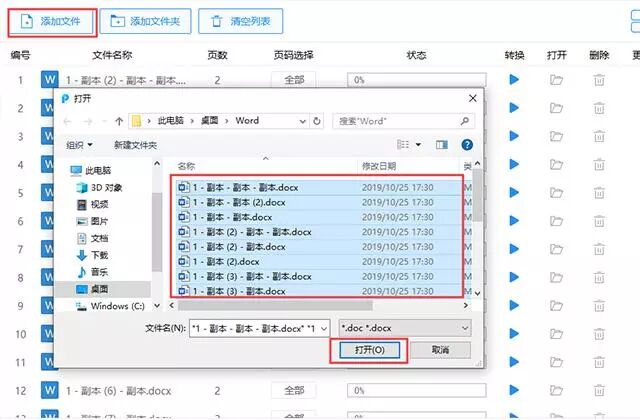
Task: Start conversion for row 1
Action: point(514,80)
